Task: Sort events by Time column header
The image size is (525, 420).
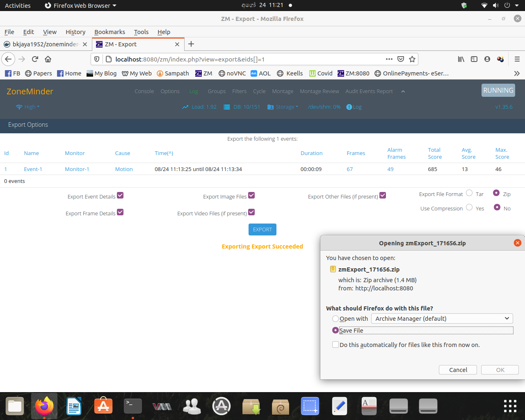Action: coord(164,153)
